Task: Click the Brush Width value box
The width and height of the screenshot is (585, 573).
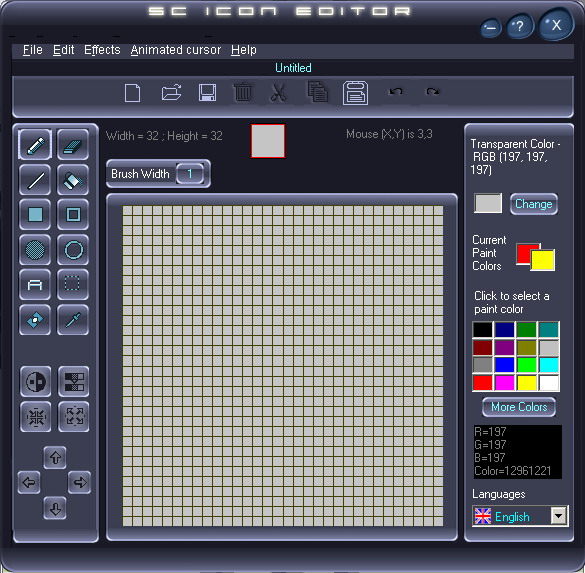Action: click(190, 174)
